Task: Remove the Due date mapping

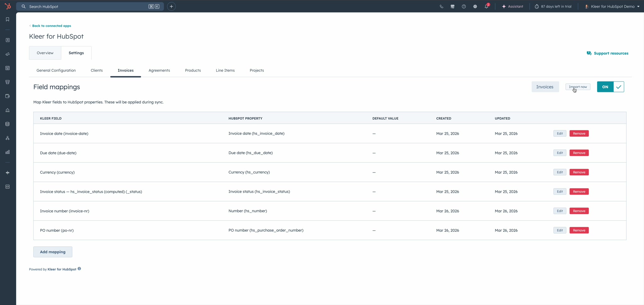Action: pos(579,153)
